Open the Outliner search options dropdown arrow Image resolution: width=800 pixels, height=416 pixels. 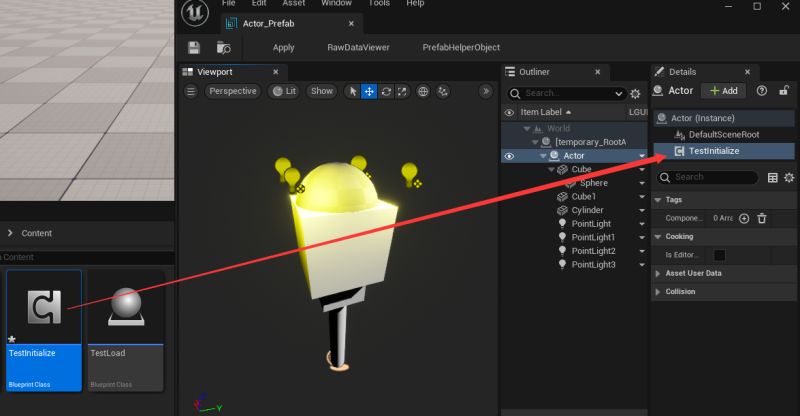point(618,94)
